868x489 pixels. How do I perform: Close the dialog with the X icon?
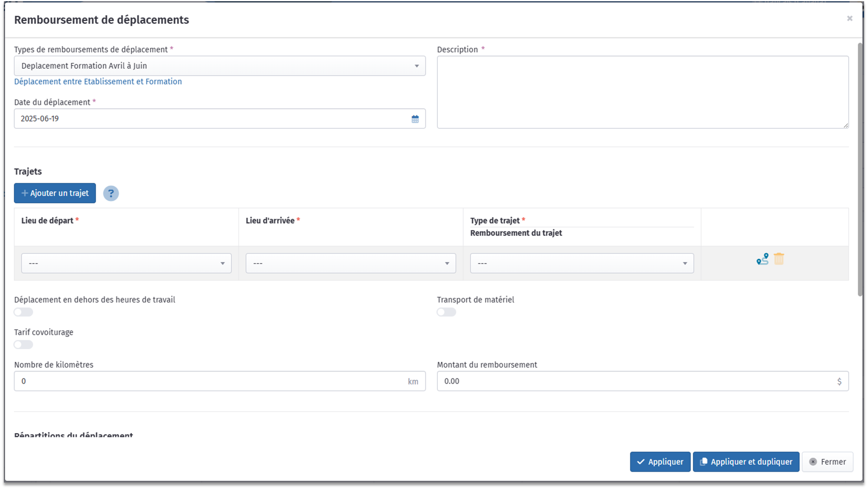point(849,18)
